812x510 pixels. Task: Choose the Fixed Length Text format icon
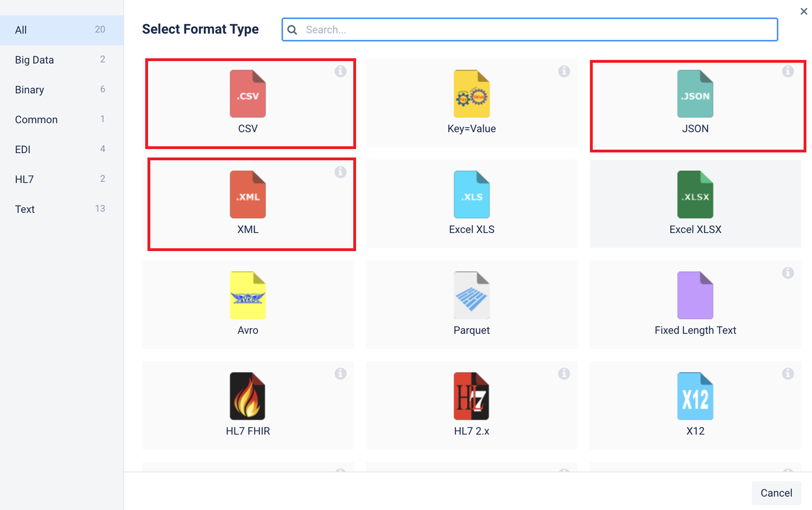point(695,295)
